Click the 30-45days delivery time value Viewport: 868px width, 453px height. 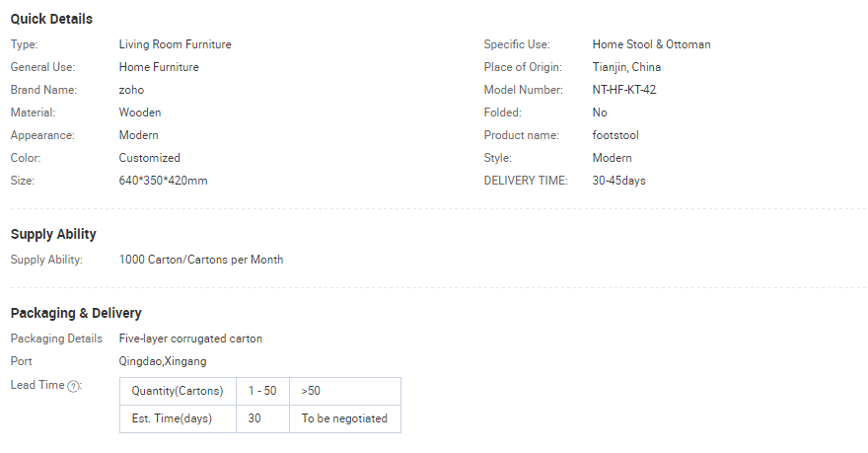[x=618, y=181]
